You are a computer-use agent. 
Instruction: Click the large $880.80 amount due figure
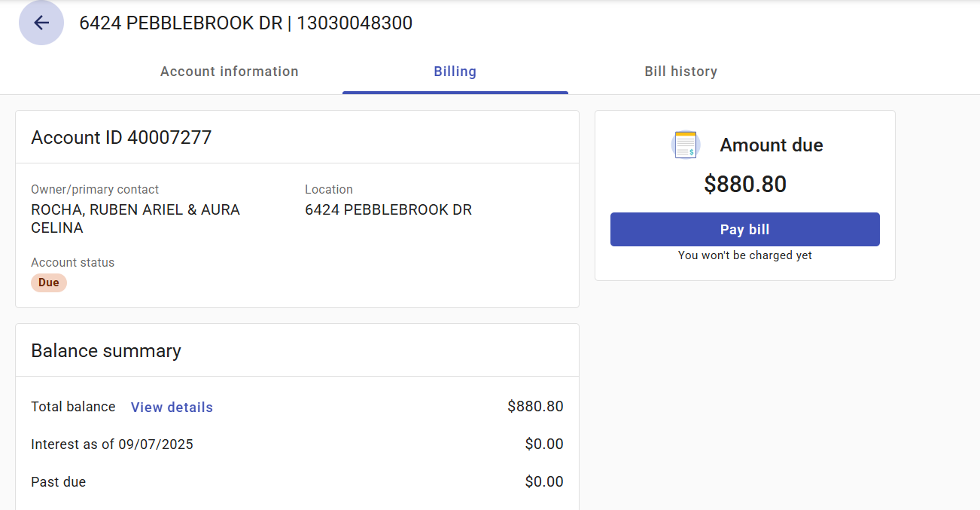[745, 185]
